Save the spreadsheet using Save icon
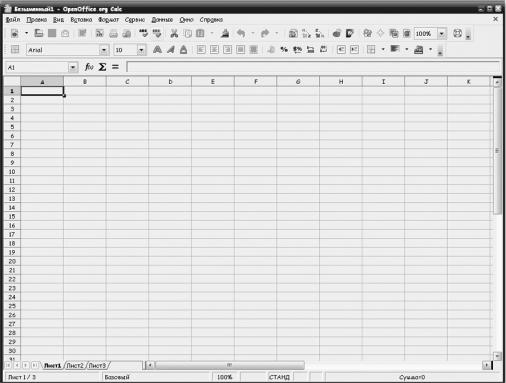This screenshot has height=383, width=506. 52,33
